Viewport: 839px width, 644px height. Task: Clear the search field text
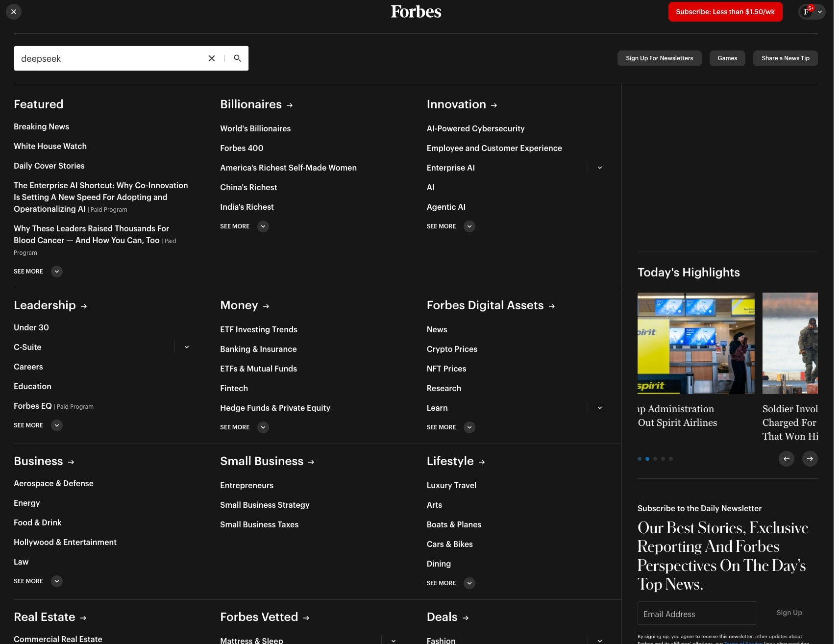point(212,58)
